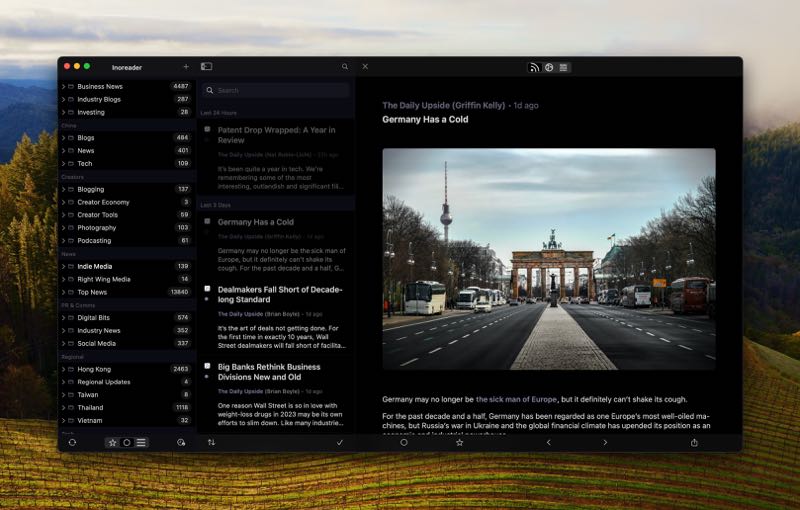The width and height of the screenshot is (800, 510).
Task: Click the add subscription plus icon
Action: [x=186, y=67]
